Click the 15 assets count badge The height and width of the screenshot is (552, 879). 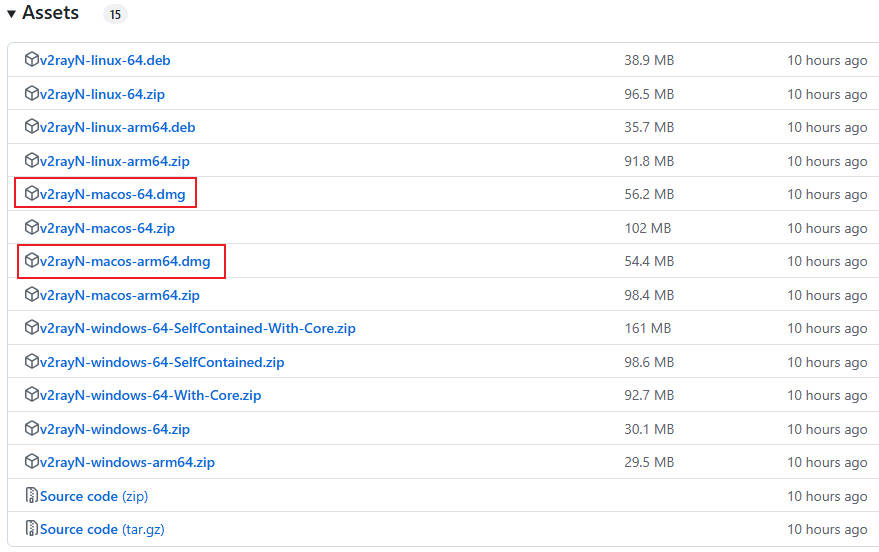point(115,15)
